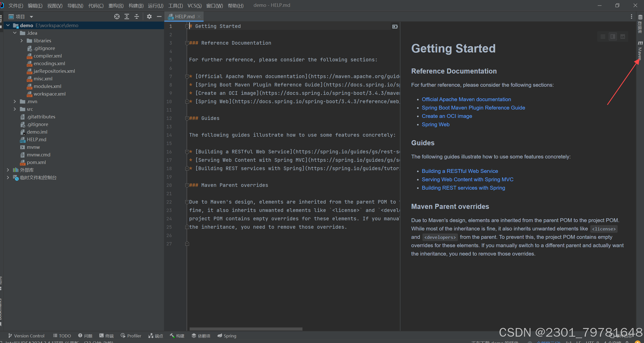Image resolution: width=644 pixels, height=343 pixels.
Task: Hide the project panel with minus icon
Action: point(159,17)
